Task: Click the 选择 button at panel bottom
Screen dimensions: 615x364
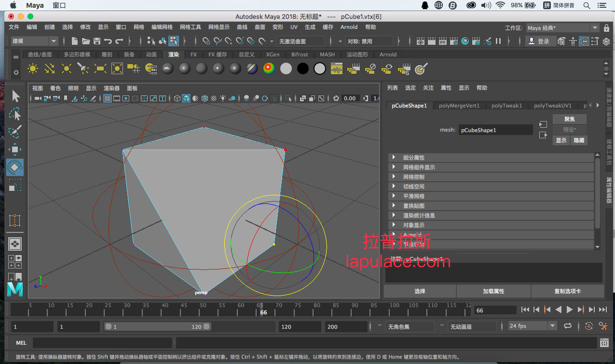Action: (x=420, y=291)
